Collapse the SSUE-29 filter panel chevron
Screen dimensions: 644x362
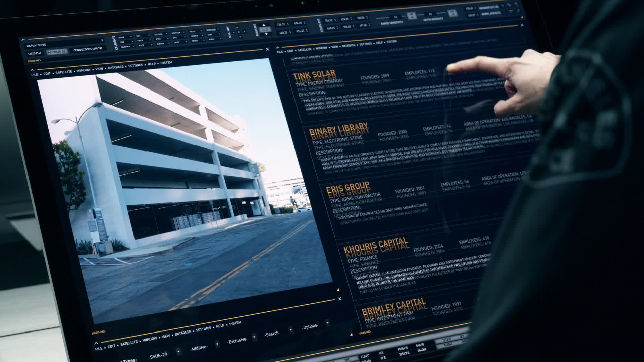tap(96, 343)
